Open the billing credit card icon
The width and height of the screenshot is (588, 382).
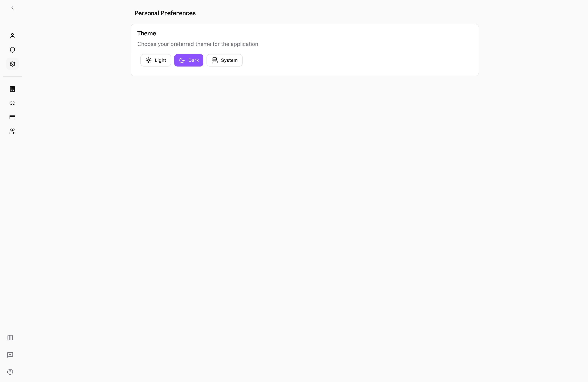point(12,117)
